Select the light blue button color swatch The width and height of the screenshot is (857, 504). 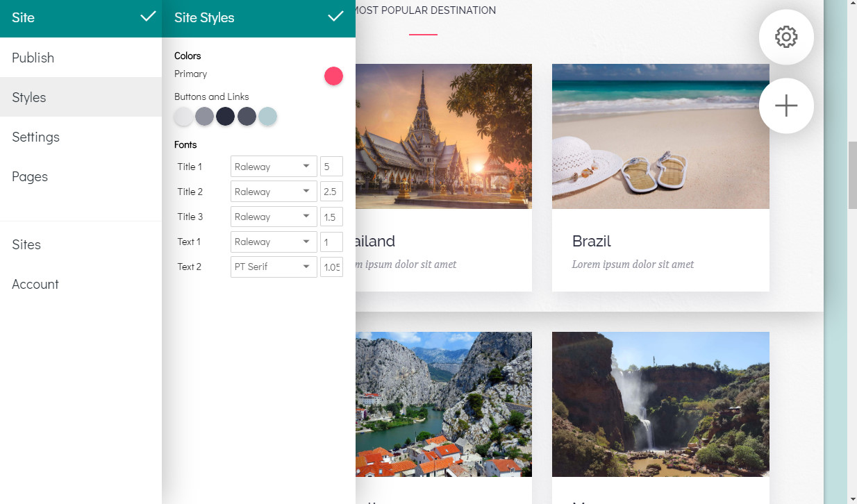click(x=268, y=117)
